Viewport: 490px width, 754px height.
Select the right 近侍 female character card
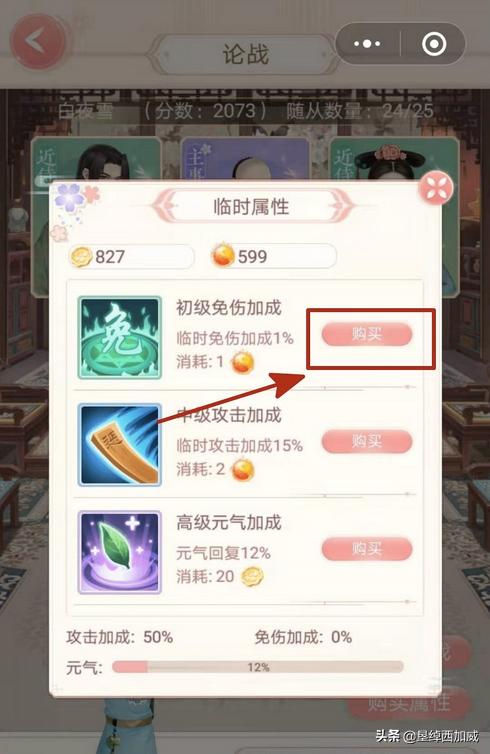pyautogui.click(x=394, y=160)
